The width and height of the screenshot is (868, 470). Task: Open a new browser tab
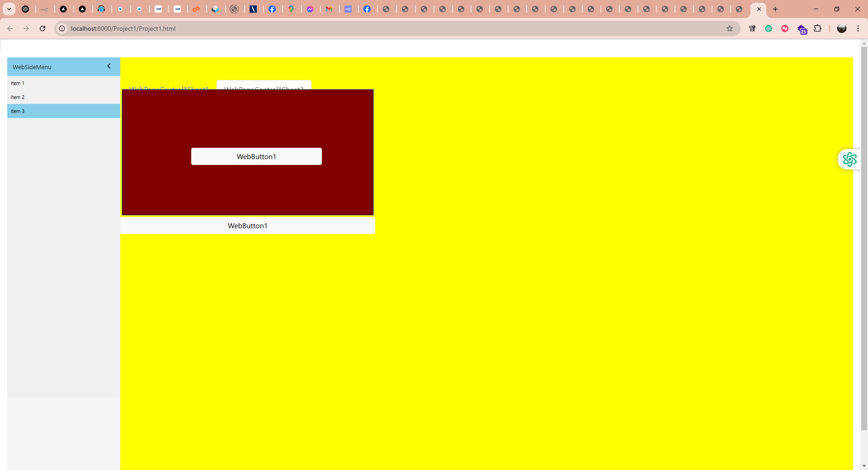click(775, 9)
